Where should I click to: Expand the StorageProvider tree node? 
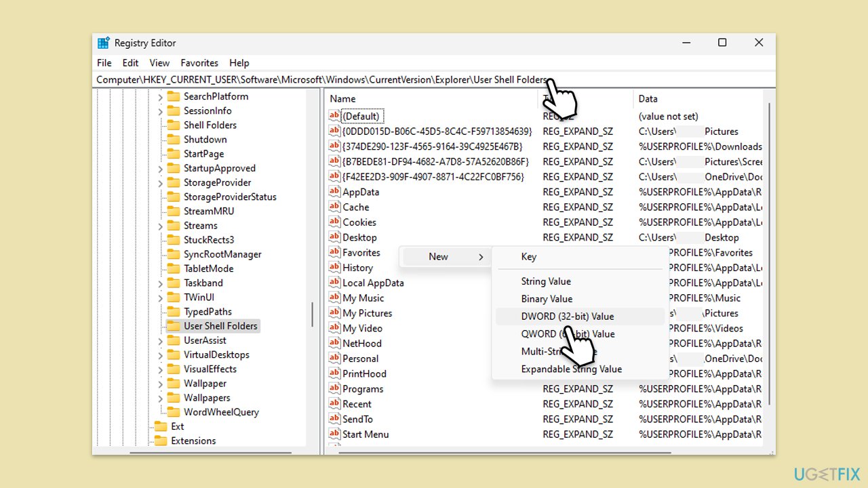(x=161, y=182)
